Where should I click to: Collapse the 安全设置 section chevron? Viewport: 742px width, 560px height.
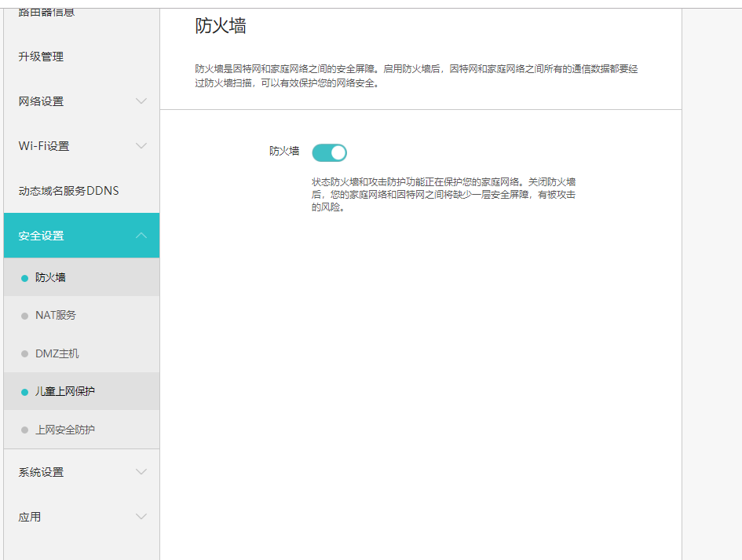(141, 236)
